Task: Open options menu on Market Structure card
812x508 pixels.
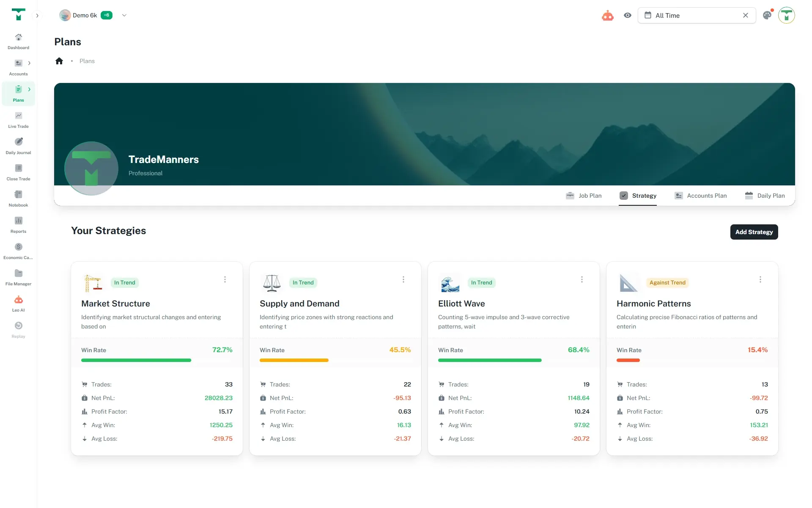Action: tap(225, 279)
